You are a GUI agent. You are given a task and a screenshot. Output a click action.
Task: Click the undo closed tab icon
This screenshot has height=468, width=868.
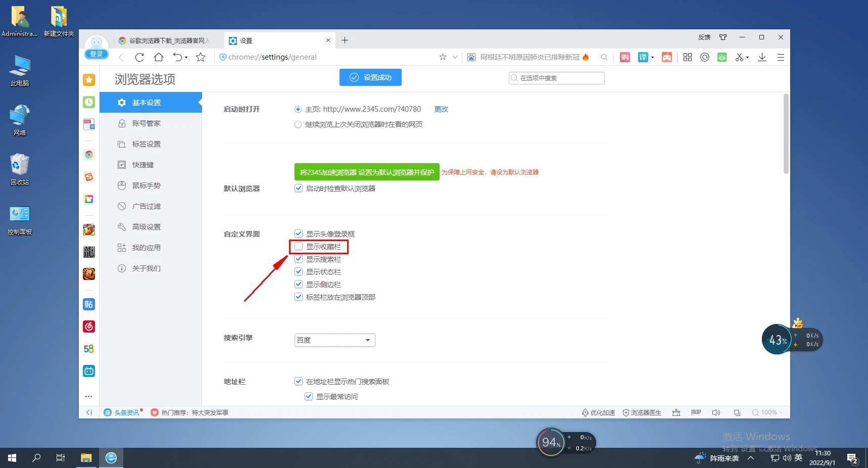coord(177,57)
